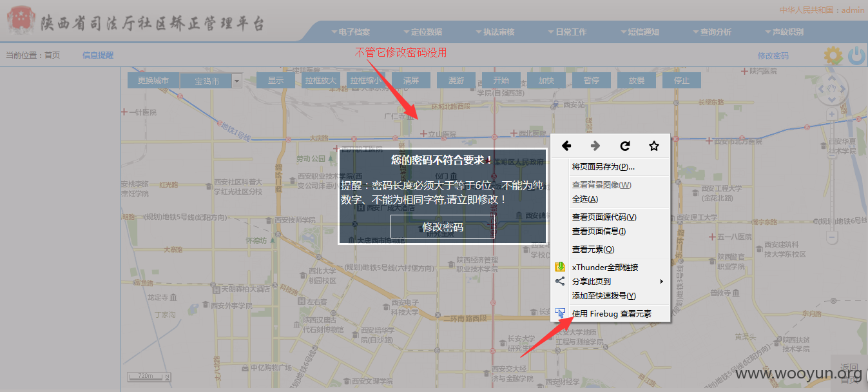
Task: Click the 修改密码 dialog button
Action: (x=443, y=227)
